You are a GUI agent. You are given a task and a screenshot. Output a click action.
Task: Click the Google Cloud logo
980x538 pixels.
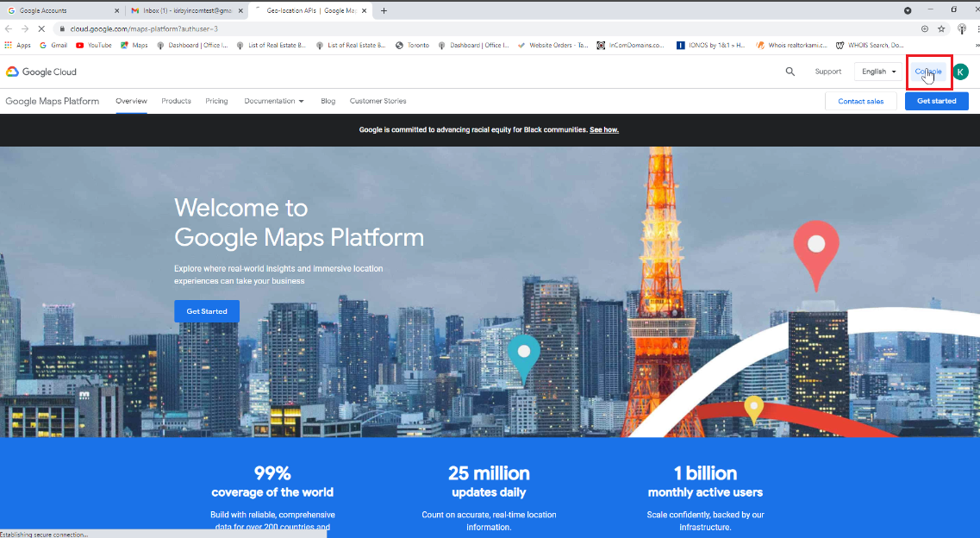41,72
